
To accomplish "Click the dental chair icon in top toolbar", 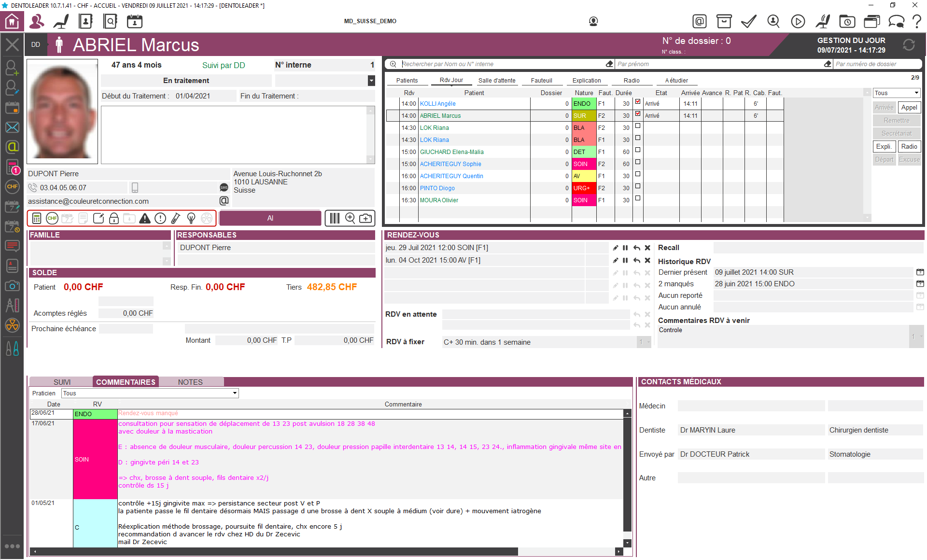I will pyautogui.click(x=61, y=21).
